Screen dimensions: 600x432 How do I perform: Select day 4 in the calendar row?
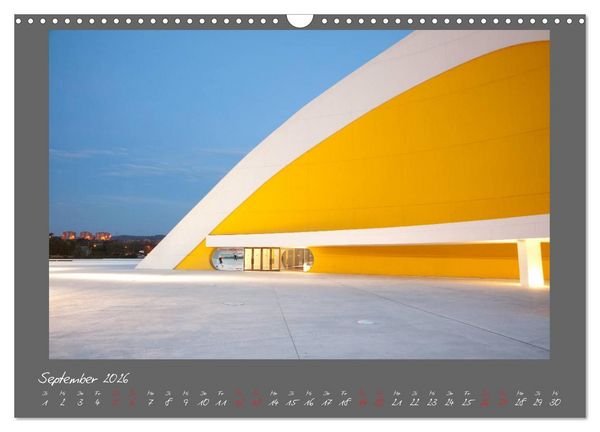pyautogui.click(x=98, y=402)
